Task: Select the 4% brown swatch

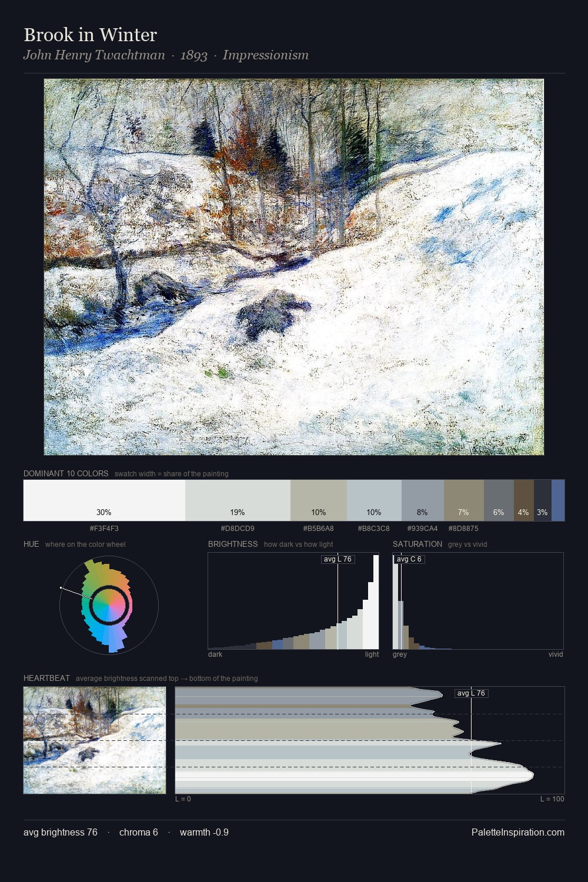Action: [524, 500]
